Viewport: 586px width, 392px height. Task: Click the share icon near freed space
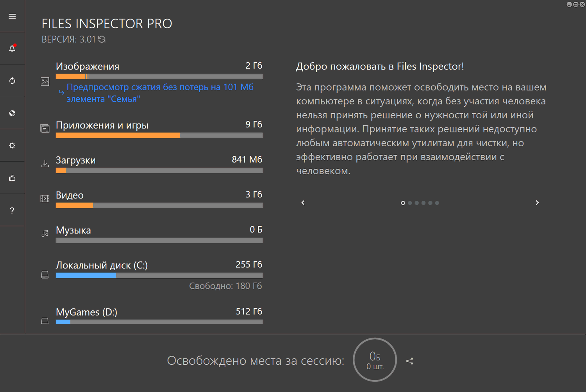click(x=409, y=361)
